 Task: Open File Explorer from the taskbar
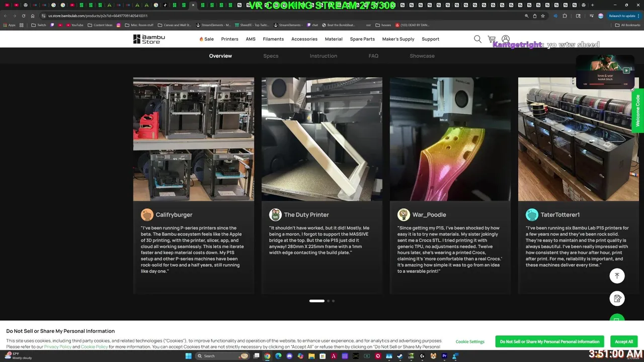pyautogui.click(x=311, y=356)
